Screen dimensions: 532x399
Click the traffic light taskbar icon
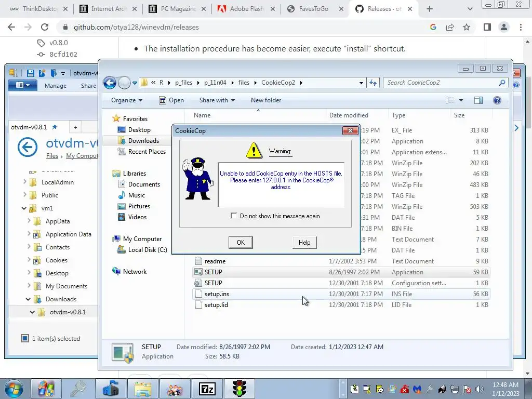239,389
